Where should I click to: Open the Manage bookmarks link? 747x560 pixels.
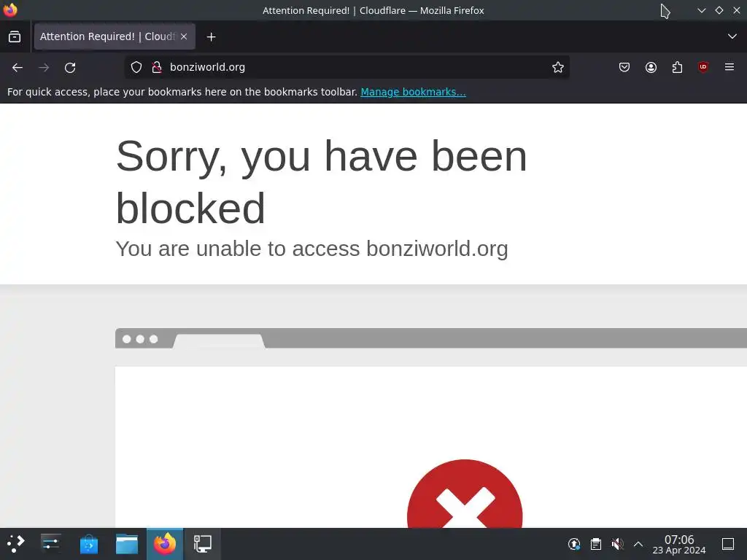point(413,92)
